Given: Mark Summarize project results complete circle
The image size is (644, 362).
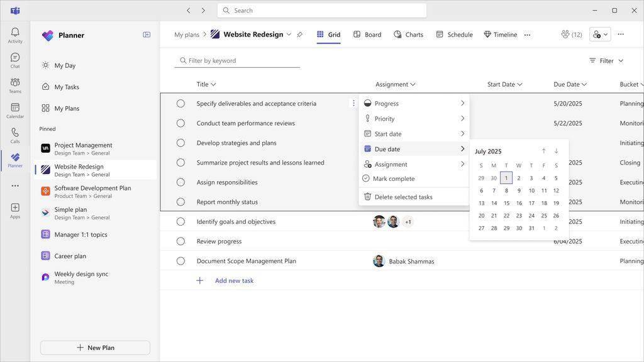Looking at the screenshot, I should 180,163.
